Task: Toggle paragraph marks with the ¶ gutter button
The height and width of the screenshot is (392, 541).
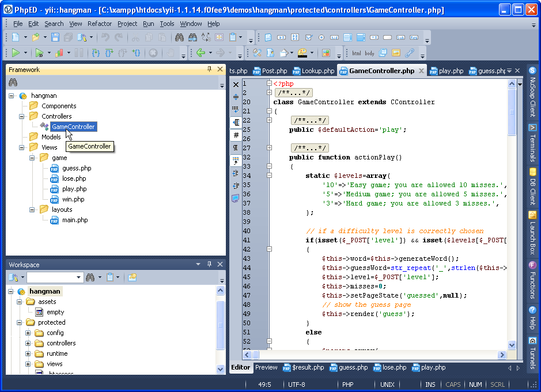Action: coord(236,147)
